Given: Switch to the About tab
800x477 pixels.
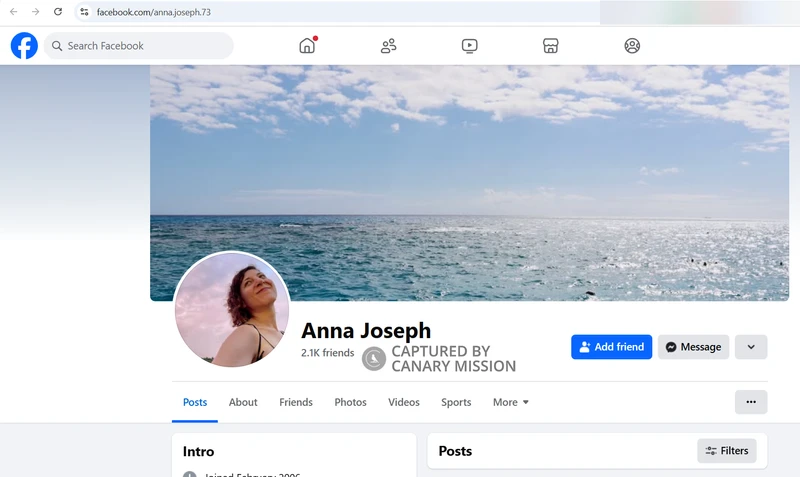Looking at the screenshot, I should (243, 403).
